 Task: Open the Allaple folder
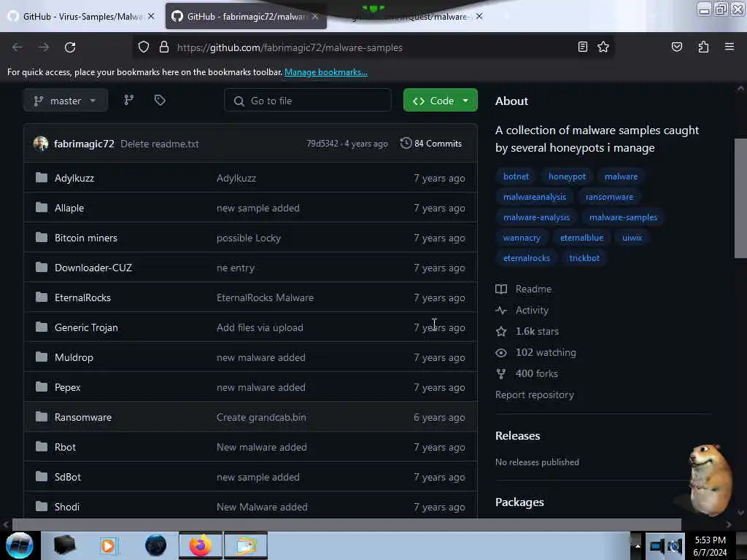point(69,208)
